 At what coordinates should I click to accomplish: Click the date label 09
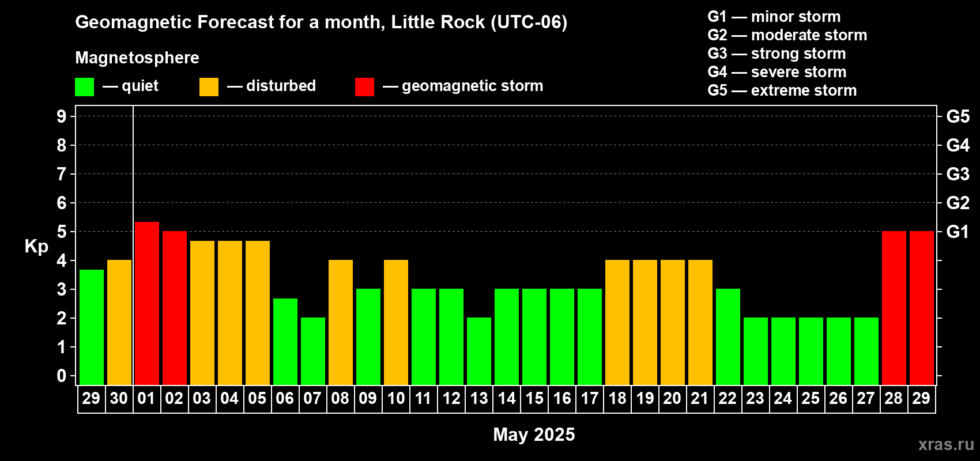coord(368,399)
